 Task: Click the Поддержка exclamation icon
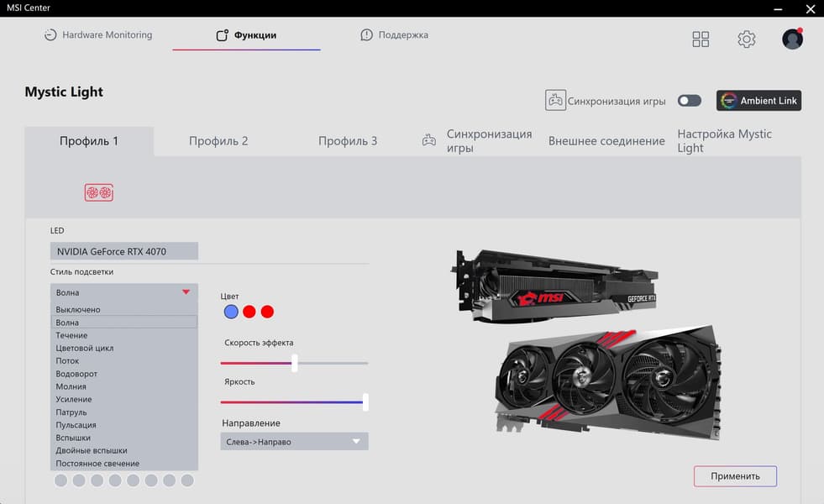(366, 34)
